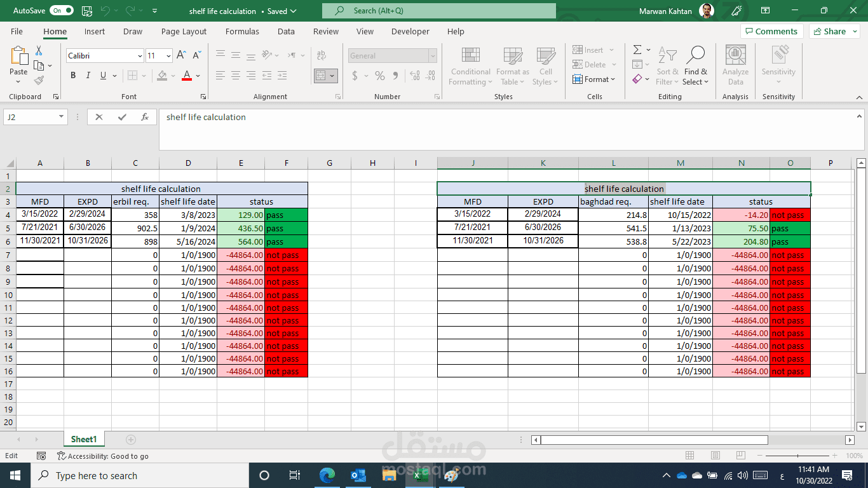Cancel formula bar entry with X
This screenshot has width=868, height=488.
(x=99, y=117)
